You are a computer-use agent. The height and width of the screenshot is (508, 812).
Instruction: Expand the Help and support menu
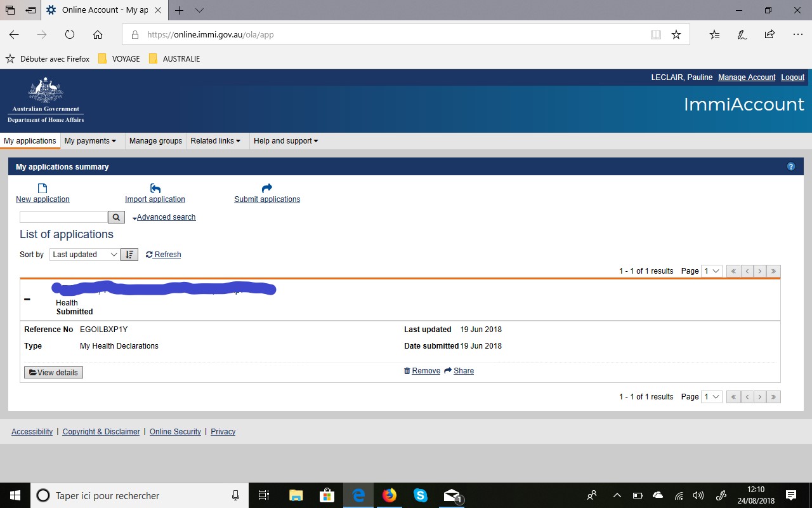(286, 141)
